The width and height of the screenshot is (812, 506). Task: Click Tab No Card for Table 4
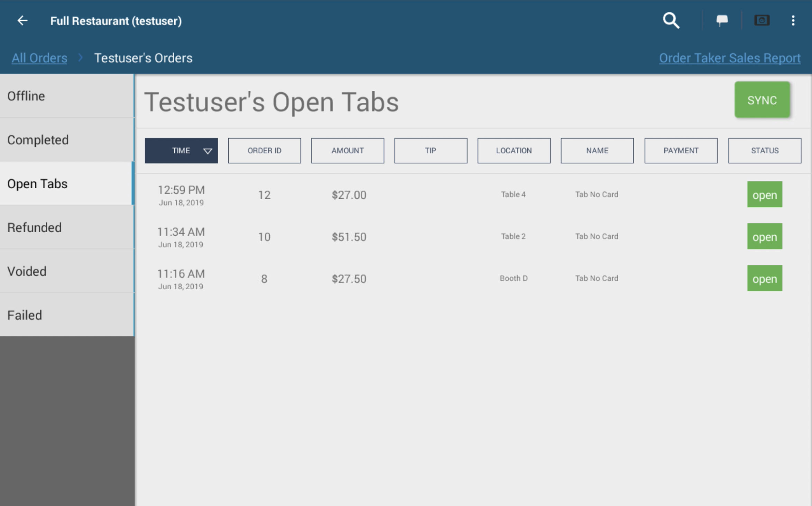[x=597, y=194]
